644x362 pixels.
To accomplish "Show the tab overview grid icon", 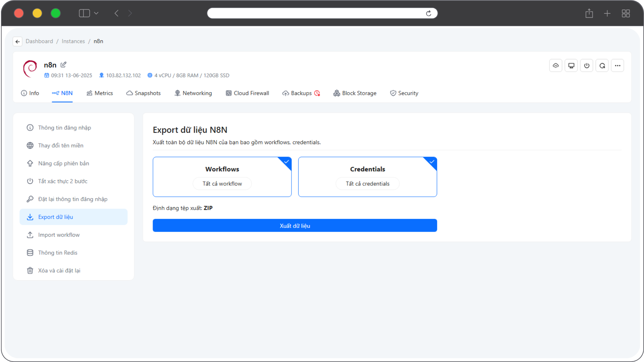I will pyautogui.click(x=626, y=13).
